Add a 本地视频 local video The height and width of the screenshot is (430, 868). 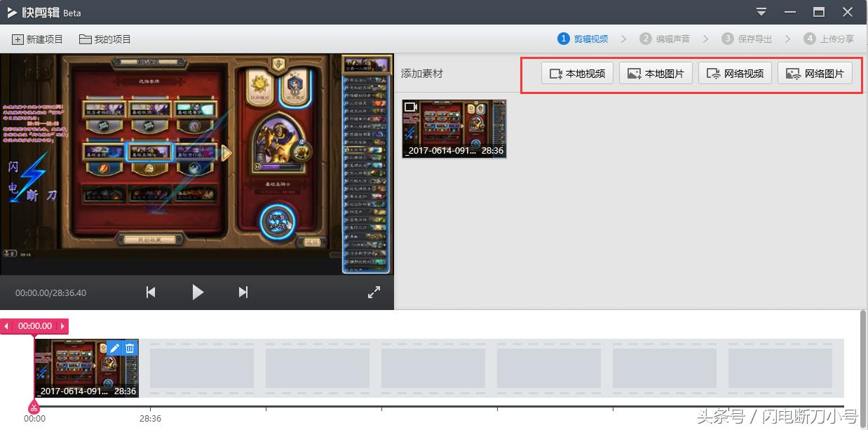pyautogui.click(x=578, y=74)
